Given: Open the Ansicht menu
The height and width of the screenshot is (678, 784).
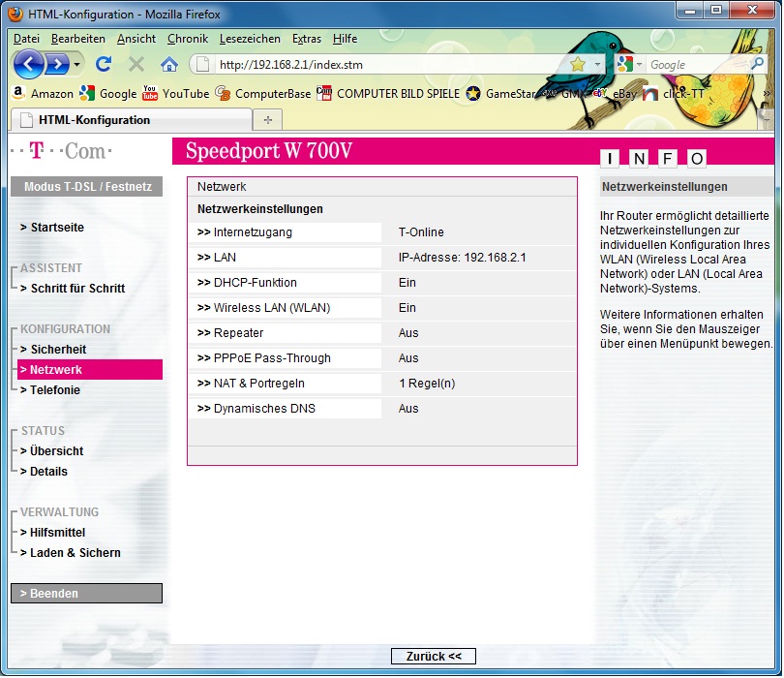Looking at the screenshot, I should point(136,39).
